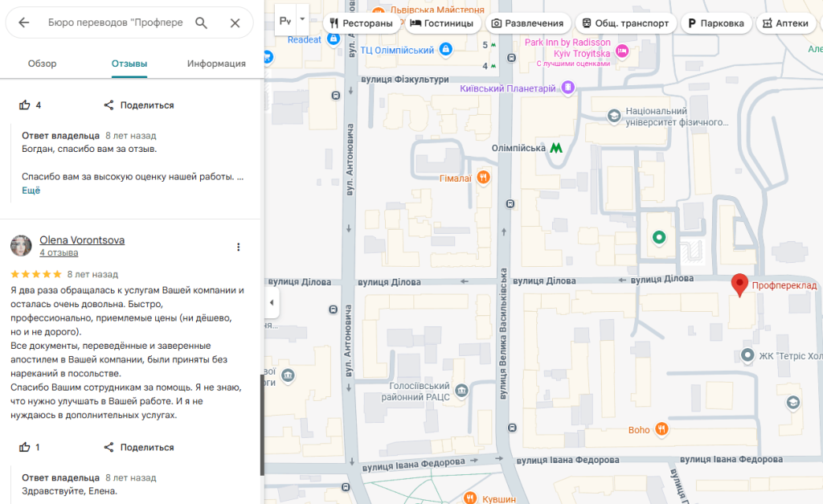Click the С лучшими оценками label
Viewport: 823px width, 504px height.
573,64
